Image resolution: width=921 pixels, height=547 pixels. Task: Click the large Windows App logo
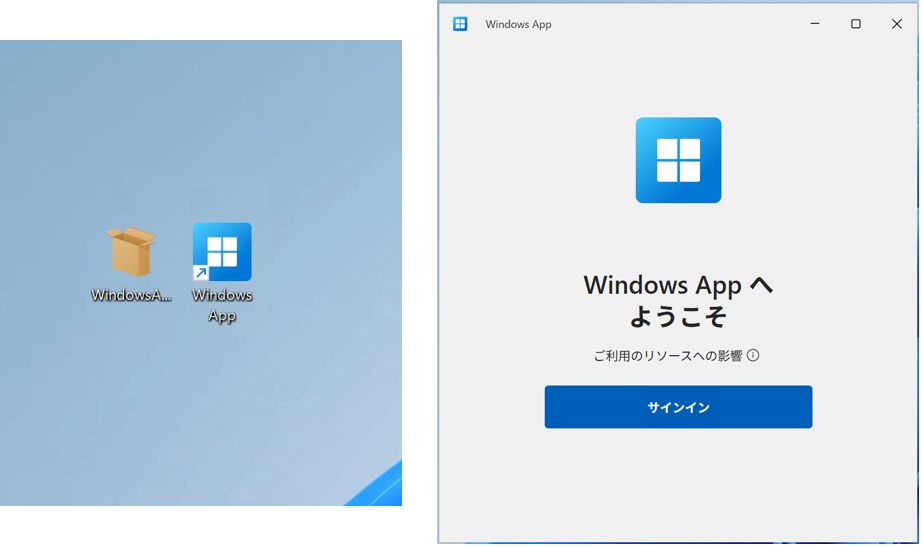coord(678,160)
